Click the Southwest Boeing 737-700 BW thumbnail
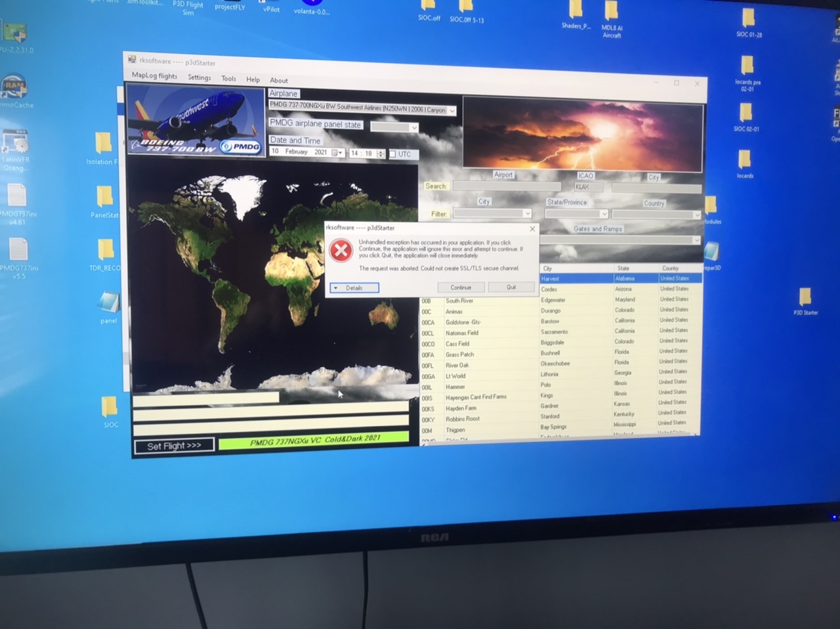This screenshot has width=840, height=629. 196,121
